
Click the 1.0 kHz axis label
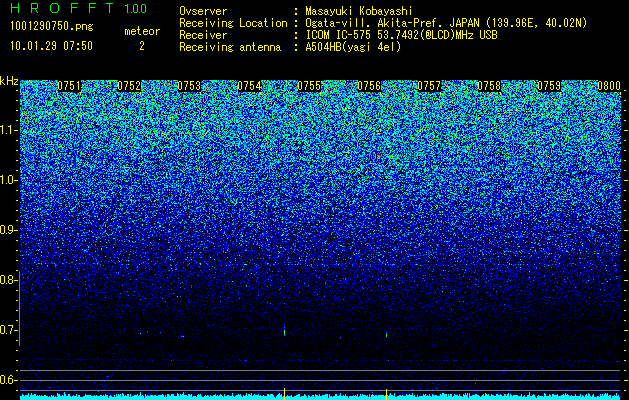coord(8,180)
